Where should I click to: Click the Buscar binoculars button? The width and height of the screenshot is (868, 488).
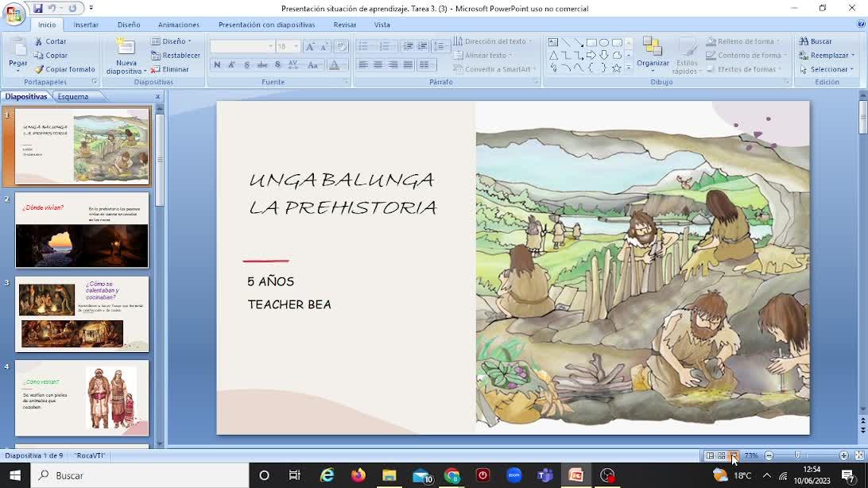coord(816,41)
